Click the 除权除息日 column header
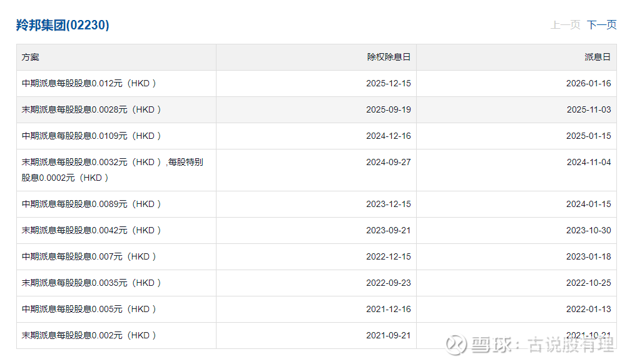 point(389,57)
